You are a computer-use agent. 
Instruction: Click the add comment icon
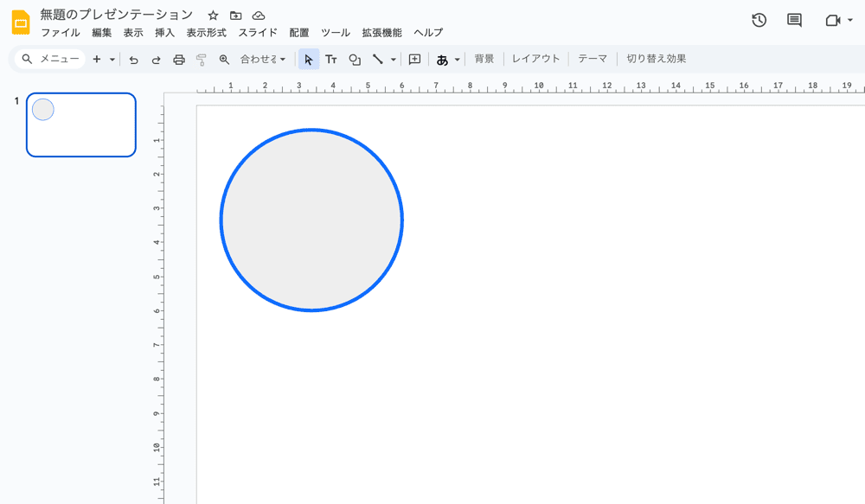point(415,60)
